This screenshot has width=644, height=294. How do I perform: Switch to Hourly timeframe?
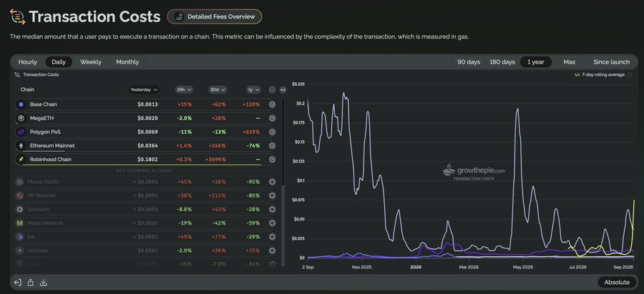tap(27, 62)
